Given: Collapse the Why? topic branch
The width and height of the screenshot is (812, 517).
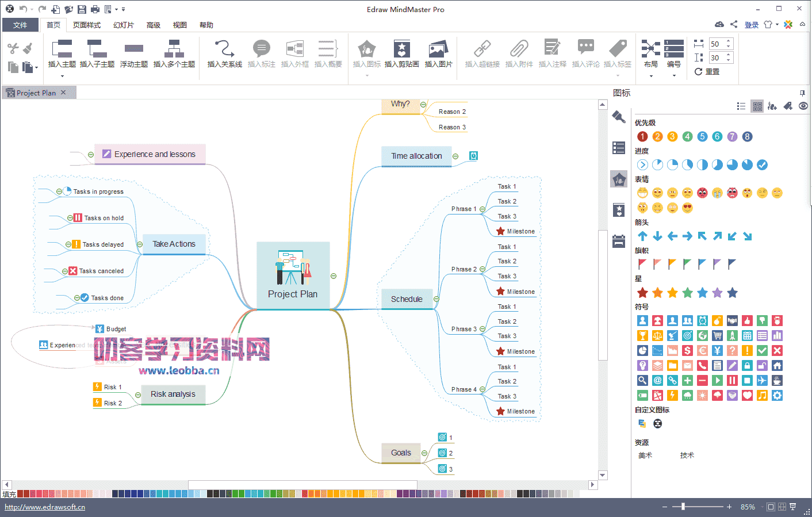Looking at the screenshot, I should (x=423, y=105).
